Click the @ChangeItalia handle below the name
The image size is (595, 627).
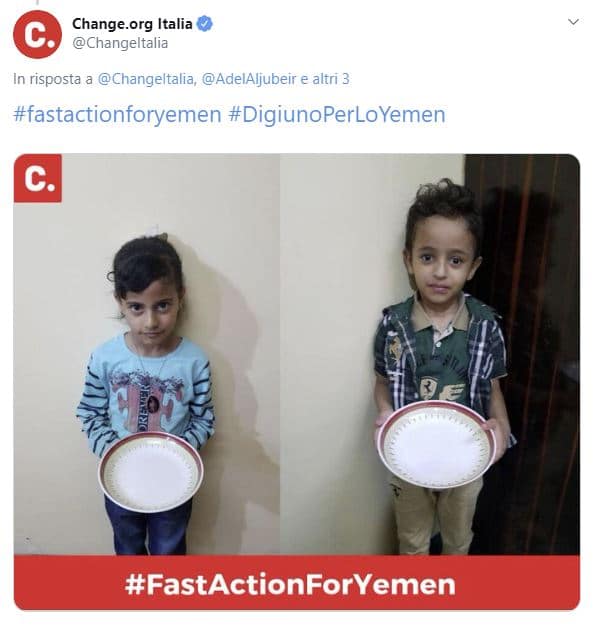pyautogui.click(x=120, y=43)
